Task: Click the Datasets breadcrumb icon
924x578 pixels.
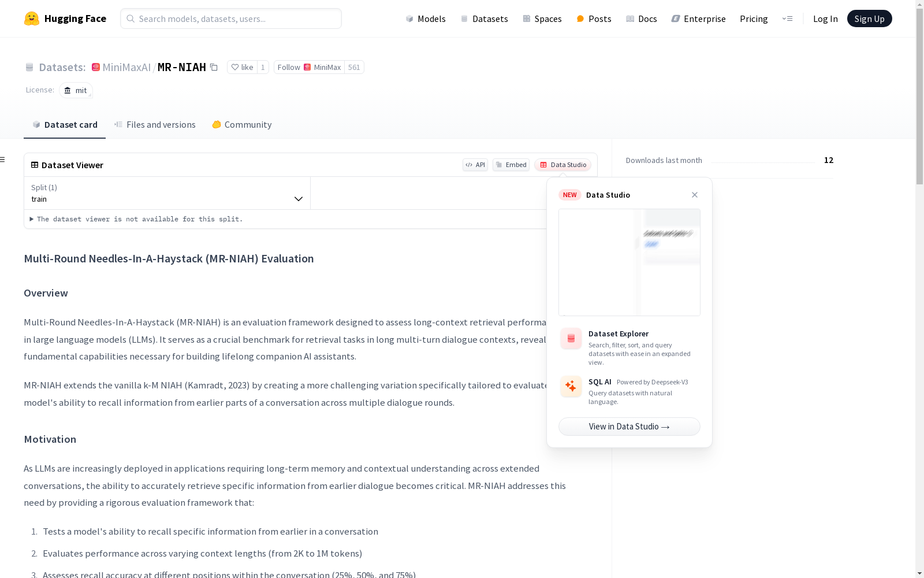Action: [29, 67]
